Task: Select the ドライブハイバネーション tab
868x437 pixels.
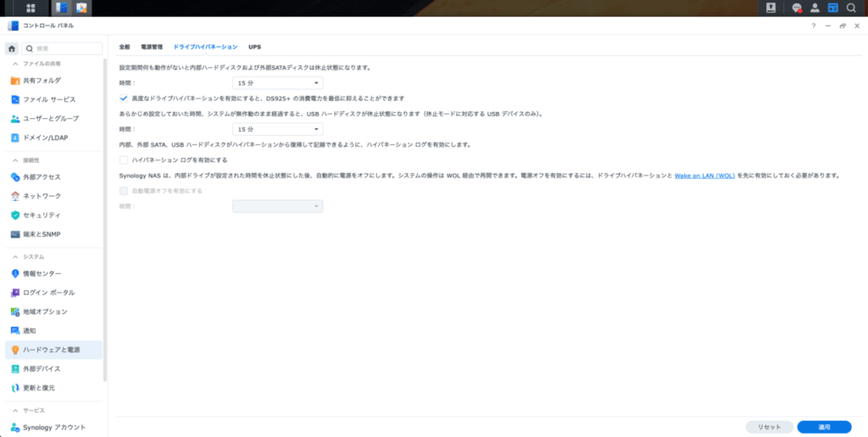Action: pos(205,47)
